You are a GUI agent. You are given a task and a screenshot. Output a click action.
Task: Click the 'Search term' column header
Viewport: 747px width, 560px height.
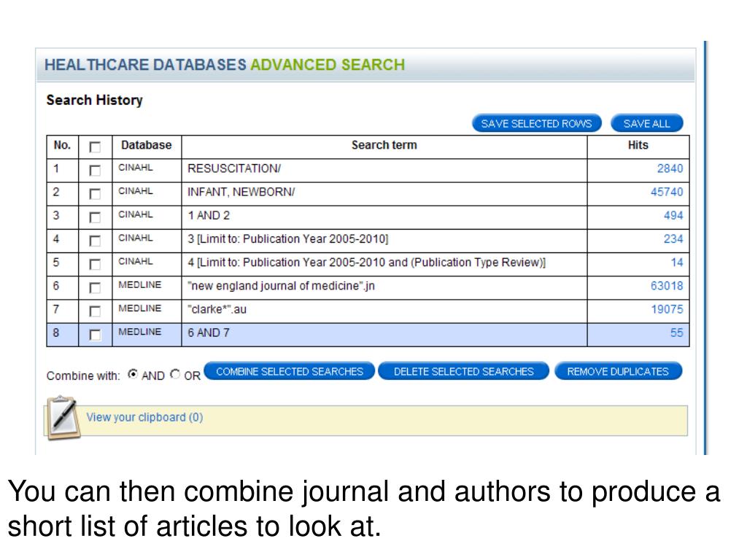tap(384, 145)
